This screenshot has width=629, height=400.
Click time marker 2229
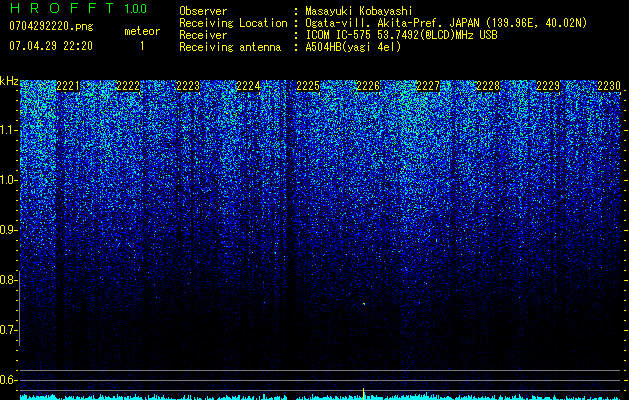pyautogui.click(x=548, y=86)
